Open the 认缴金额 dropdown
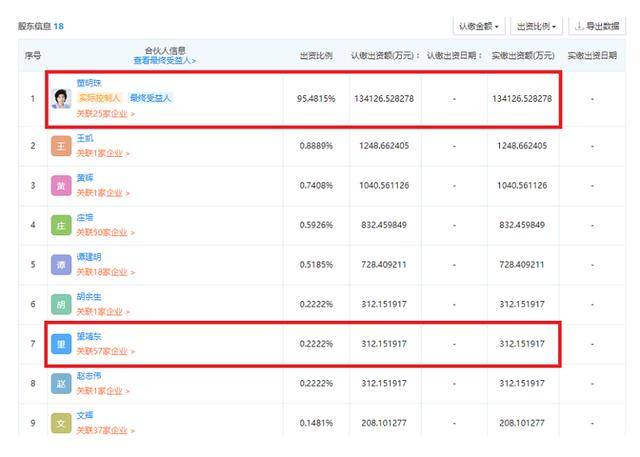640x457 pixels. point(479,26)
